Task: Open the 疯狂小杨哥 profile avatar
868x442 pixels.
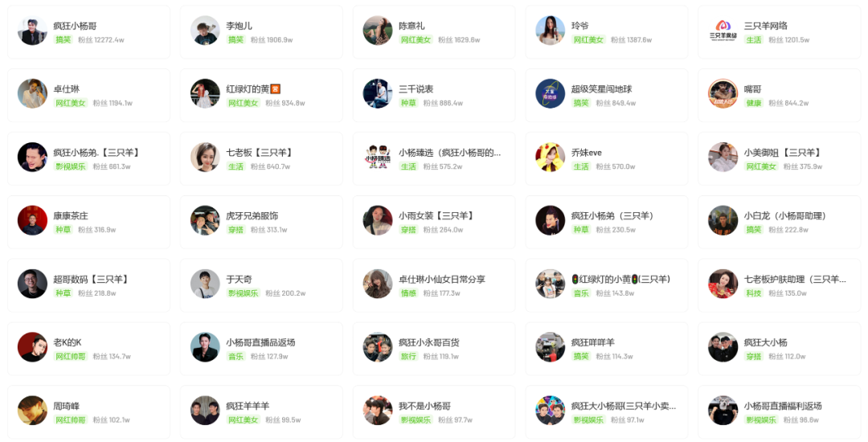Action: [x=32, y=31]
